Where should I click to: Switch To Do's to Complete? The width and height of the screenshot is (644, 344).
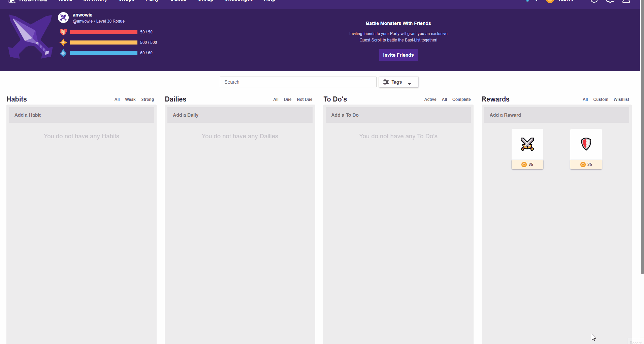click(x=461, y=99)
